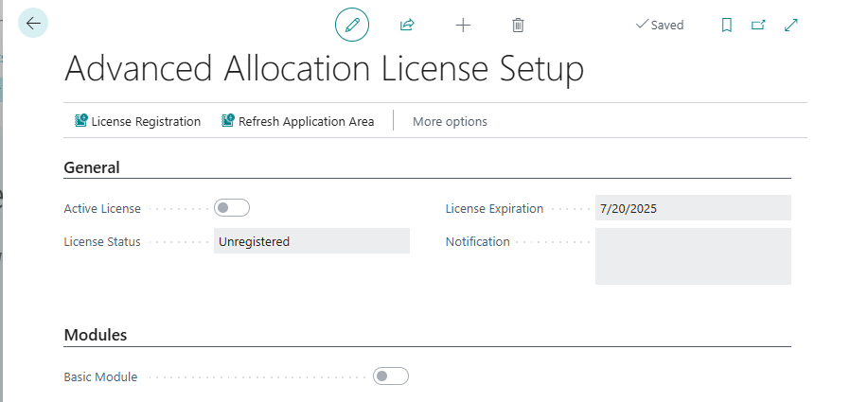Create new record with plus icon

click(463, 25)
